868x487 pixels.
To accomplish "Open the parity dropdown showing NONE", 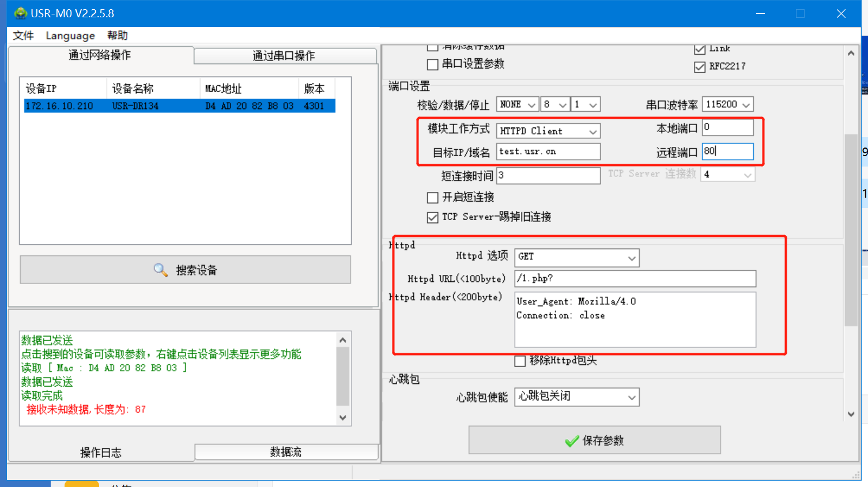I will coord(518,104).
